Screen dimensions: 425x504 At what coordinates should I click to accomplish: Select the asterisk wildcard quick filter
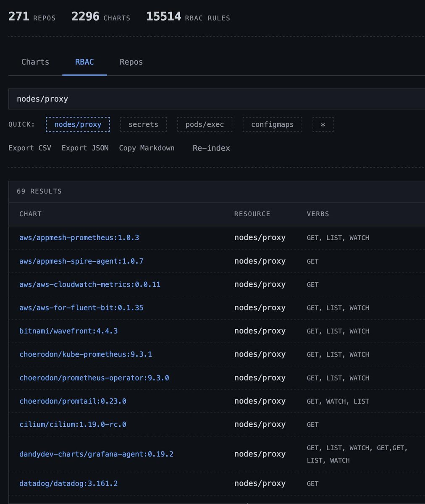pos(323,125)
